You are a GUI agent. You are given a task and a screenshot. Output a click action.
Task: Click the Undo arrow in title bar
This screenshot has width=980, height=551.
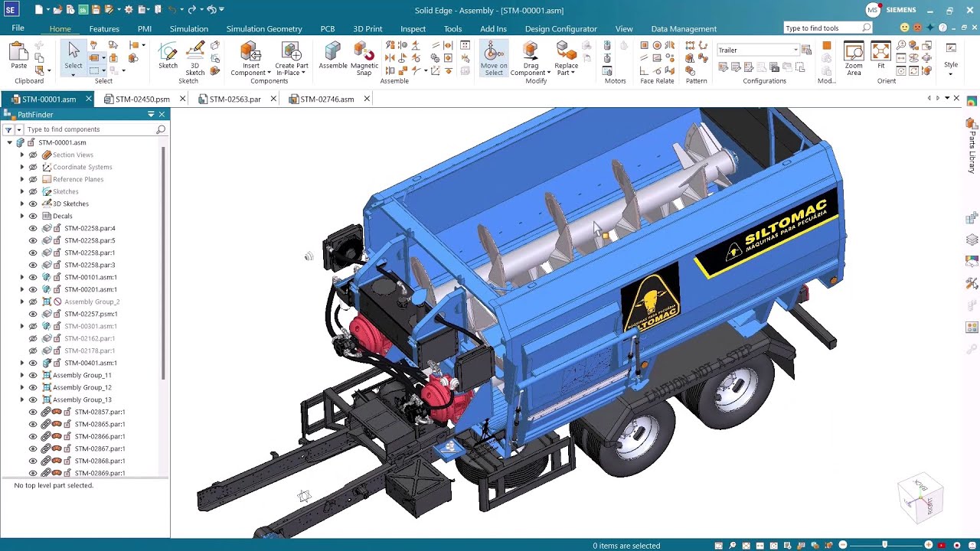172,10
